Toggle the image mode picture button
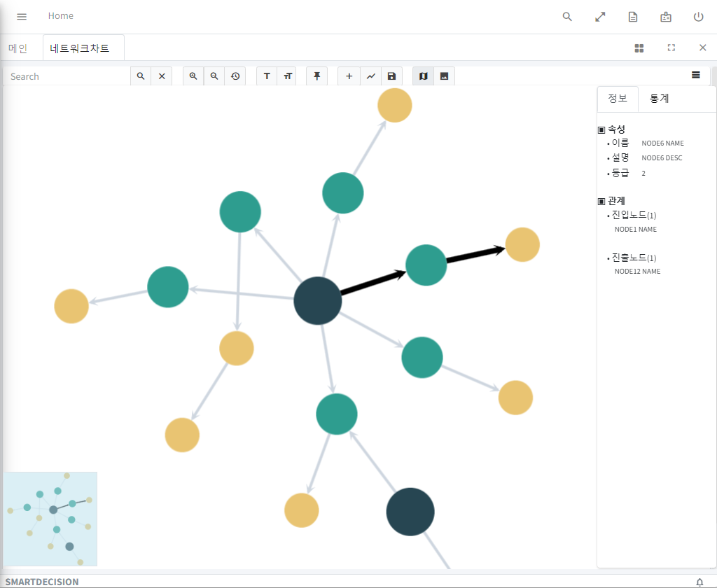Image resolution: width=717 pixels, height=588 pixels. point(444,76)
